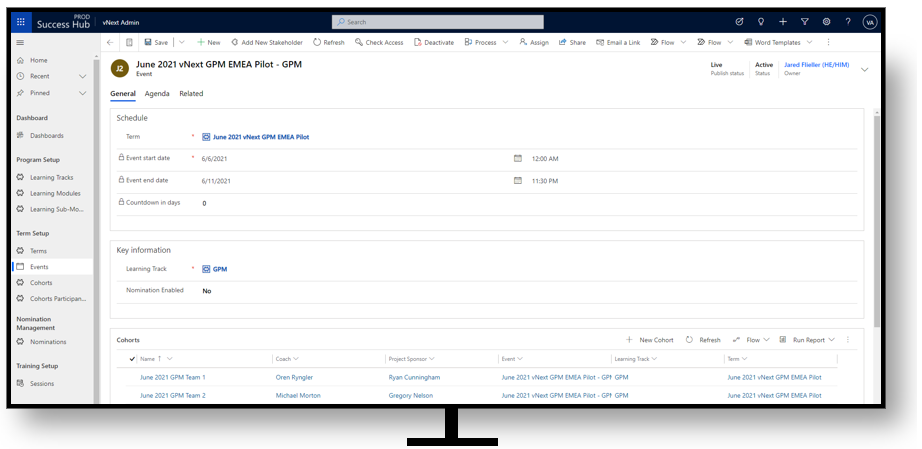Click the help question mark icon
Screen dimensions: 922x449
click(x=848, y=21)
